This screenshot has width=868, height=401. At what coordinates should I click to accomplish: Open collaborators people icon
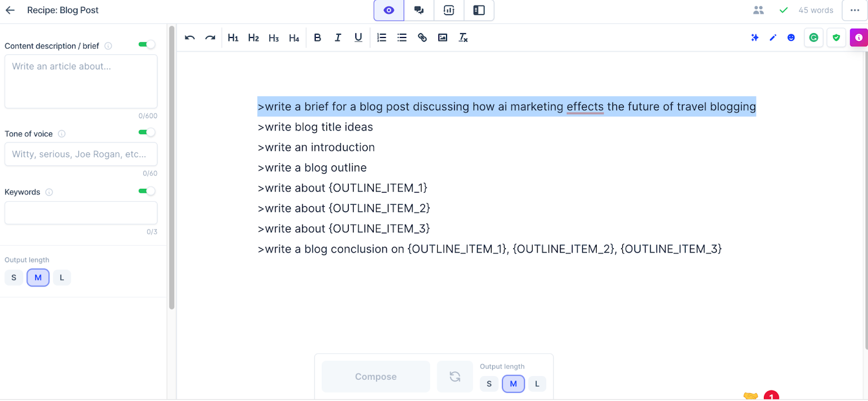pos(758,10)
